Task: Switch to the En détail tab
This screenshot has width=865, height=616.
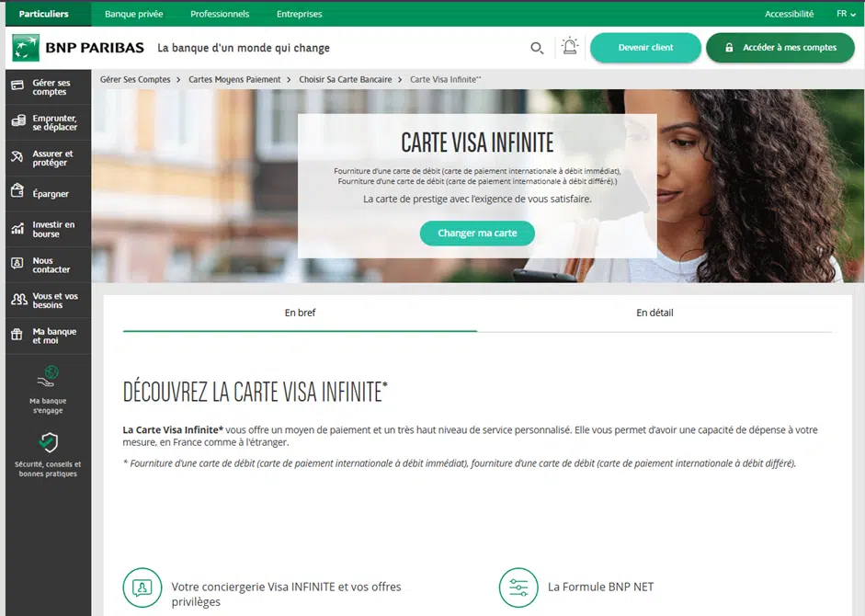Action: (x=654, y=313)
